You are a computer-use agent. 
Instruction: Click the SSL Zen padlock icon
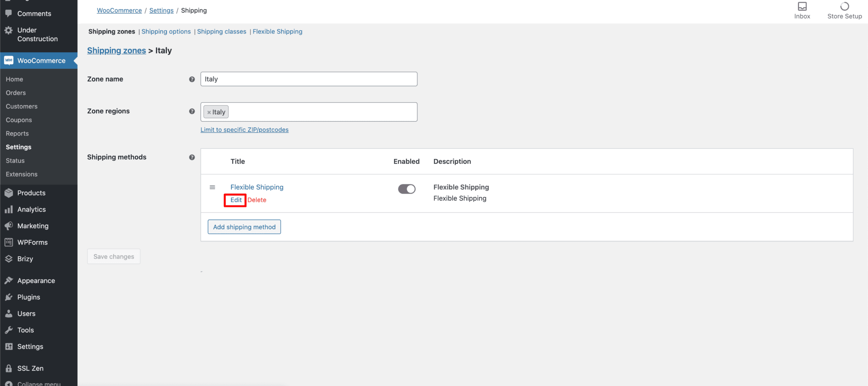click(8, 368)
